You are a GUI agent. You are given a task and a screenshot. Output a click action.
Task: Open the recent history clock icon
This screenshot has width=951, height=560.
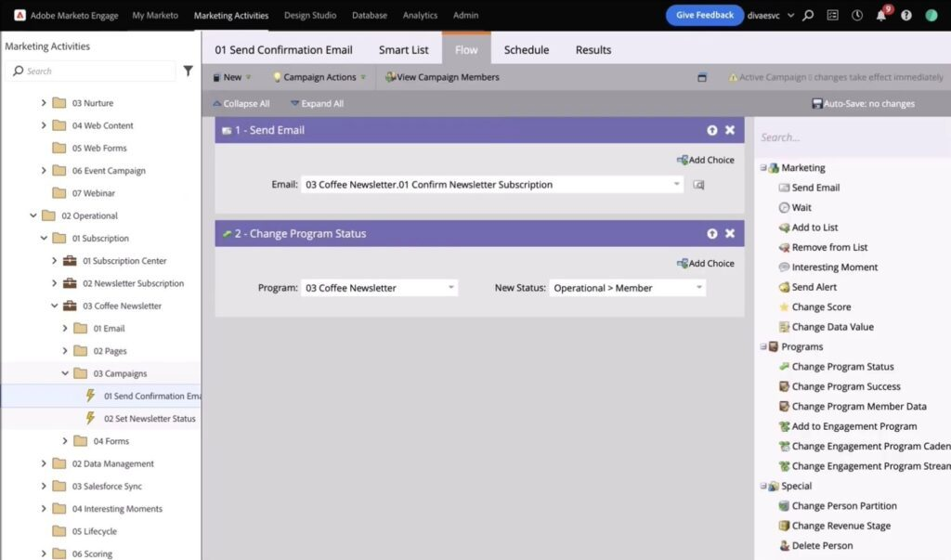[x=857, y=15]
